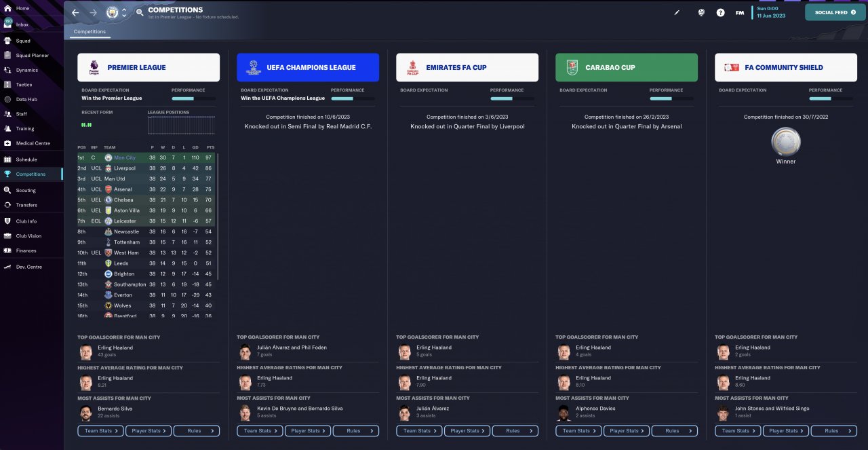Click Everton's badge in the table

coord(108,295)
